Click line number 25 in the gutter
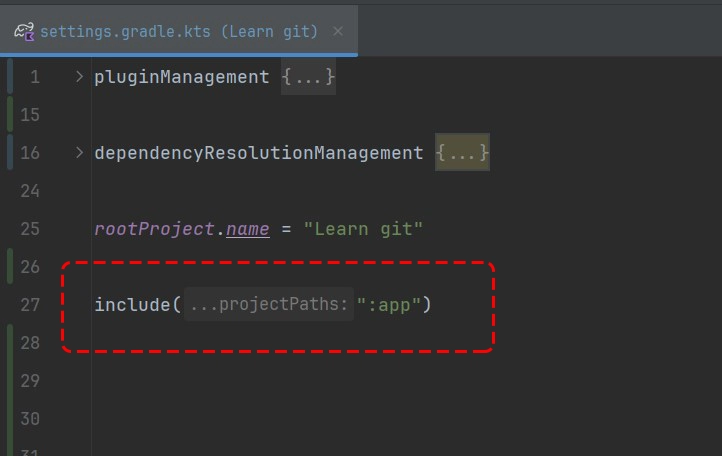Viewport: 722px width, 456px height. pos(30,229)
